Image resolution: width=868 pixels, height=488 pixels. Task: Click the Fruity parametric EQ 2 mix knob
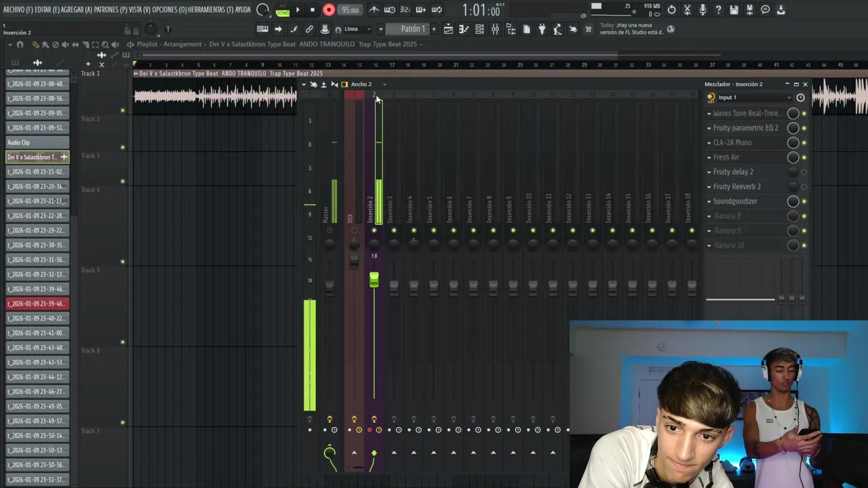[793, 128]
